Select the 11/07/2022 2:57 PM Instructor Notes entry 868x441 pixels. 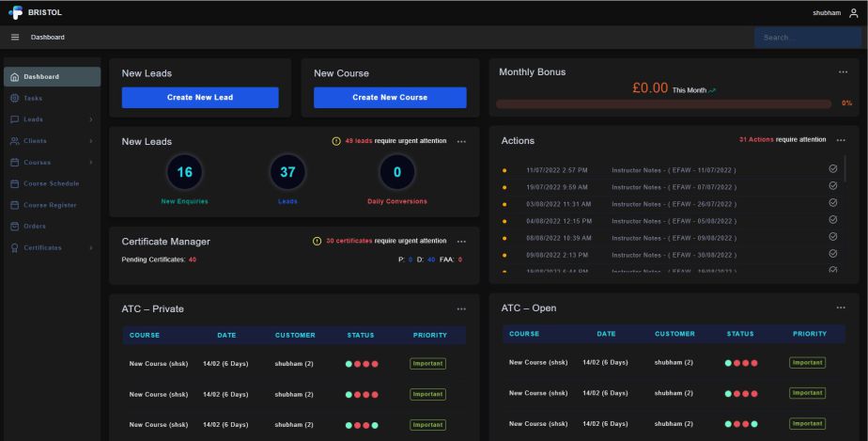(674, 170)
